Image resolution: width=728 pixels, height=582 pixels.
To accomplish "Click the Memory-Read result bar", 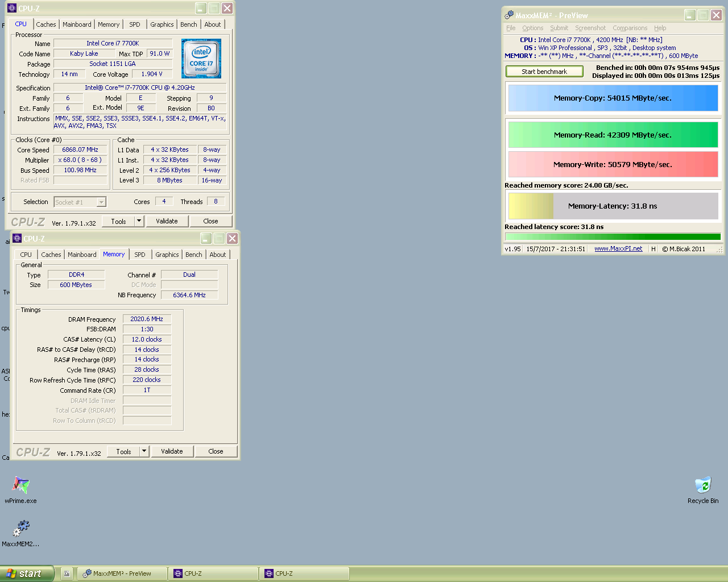I will pos(613,135).
